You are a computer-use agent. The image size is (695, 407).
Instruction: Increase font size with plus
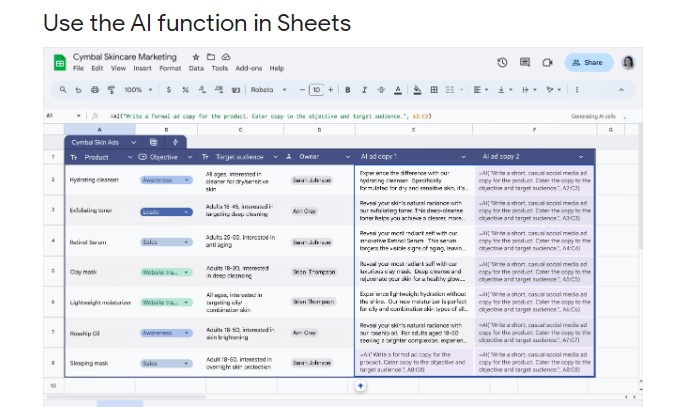331,90
